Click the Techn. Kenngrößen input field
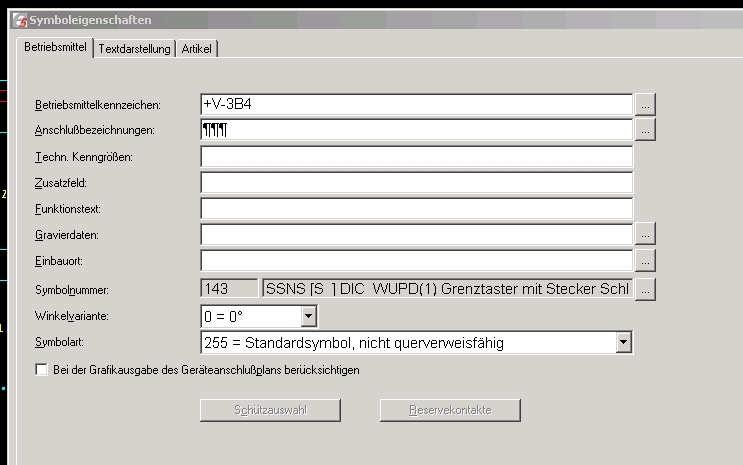 tap(417, 156)
